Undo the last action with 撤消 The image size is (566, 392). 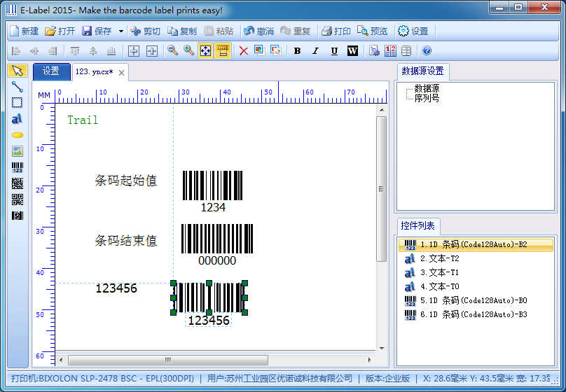pos(258,31)
